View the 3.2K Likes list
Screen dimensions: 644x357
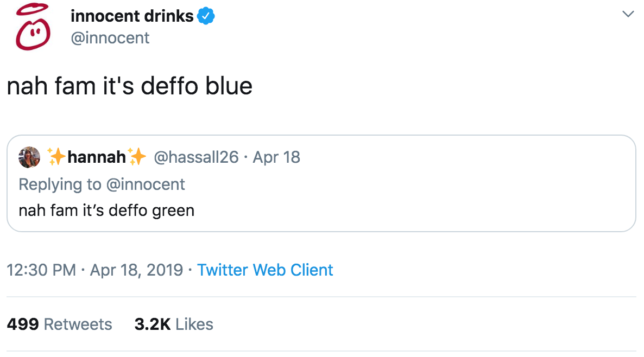(174, 324)
